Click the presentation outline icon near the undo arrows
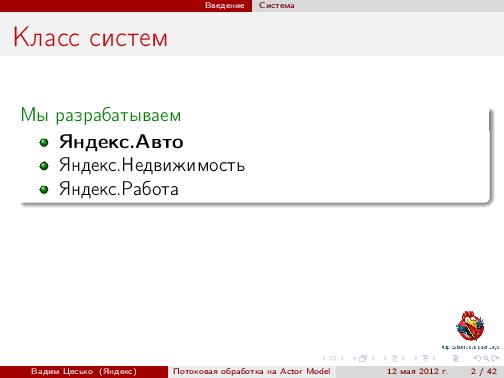 tap(456, 358)
